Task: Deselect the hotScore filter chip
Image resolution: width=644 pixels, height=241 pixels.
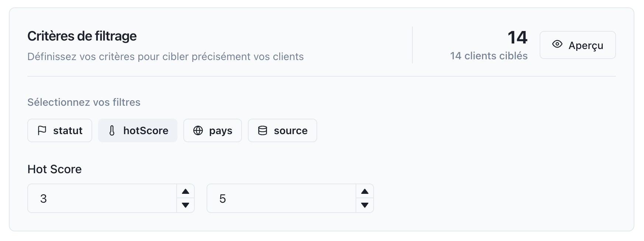Action: point(138,130)
